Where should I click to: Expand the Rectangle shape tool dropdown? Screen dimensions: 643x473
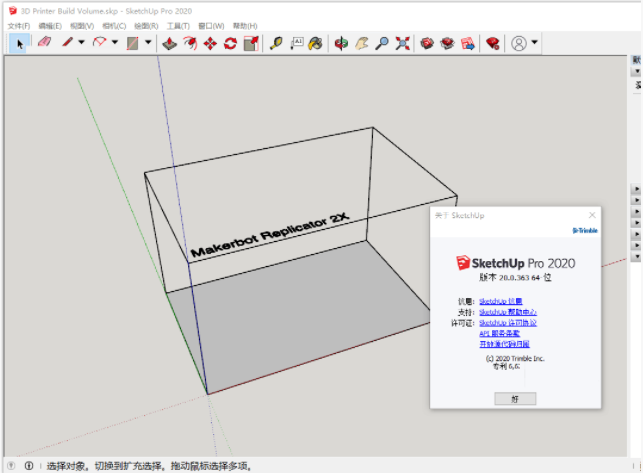[147, 43]
